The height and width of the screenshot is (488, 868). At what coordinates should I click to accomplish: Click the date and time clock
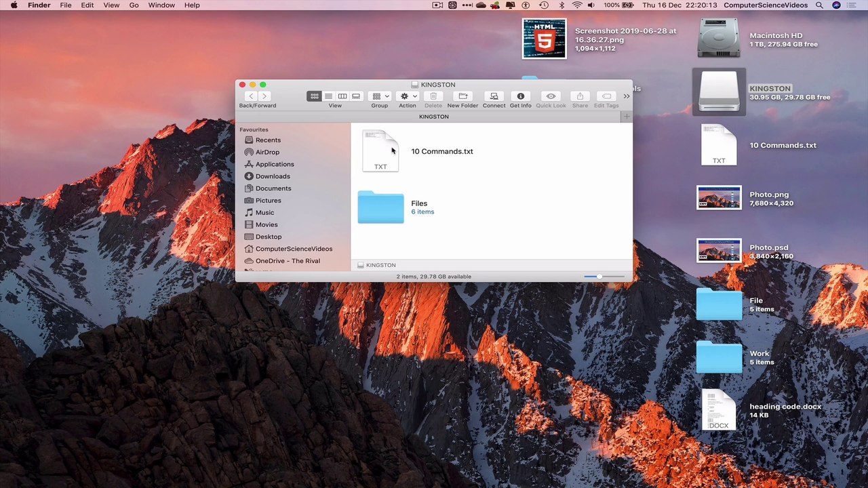680,5
